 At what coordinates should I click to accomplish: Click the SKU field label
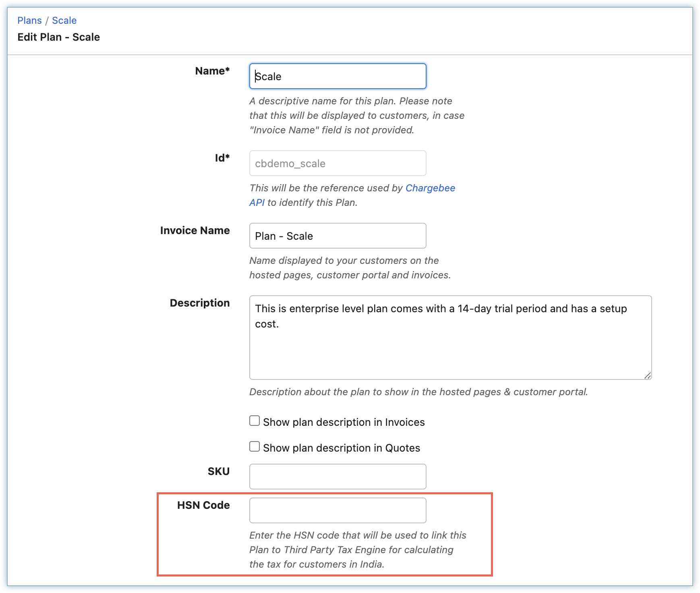[218, 471]
